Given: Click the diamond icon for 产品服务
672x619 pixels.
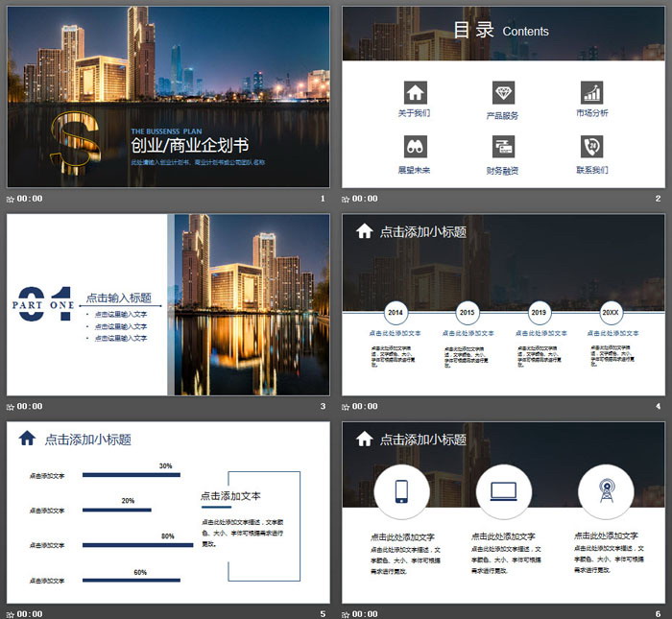Looking at the screenshot, I should click(503, 92).
